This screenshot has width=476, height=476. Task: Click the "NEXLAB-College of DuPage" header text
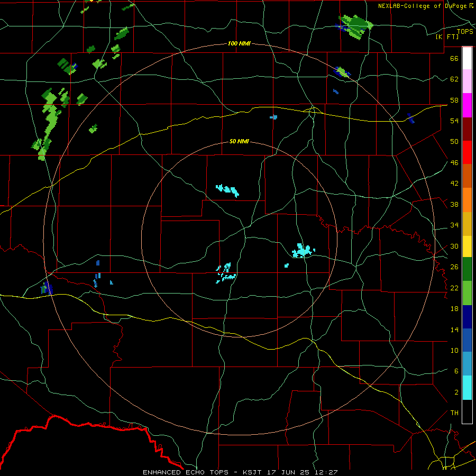click(424, 6)
